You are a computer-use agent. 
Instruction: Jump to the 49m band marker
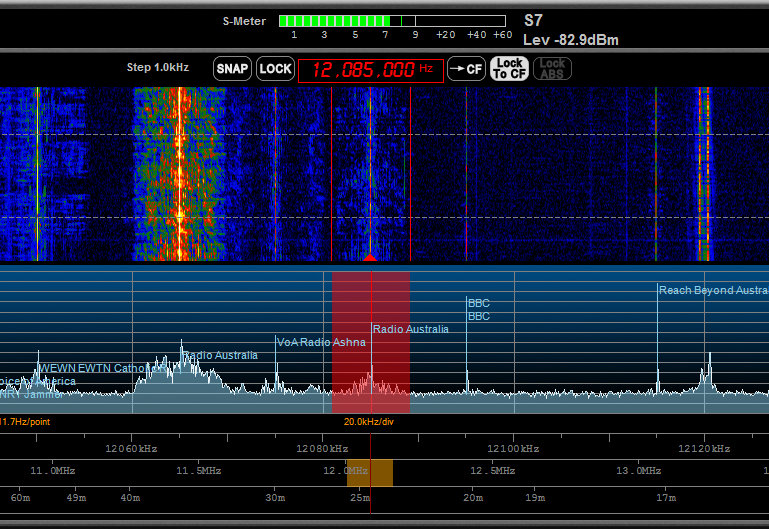coord(77,498)
